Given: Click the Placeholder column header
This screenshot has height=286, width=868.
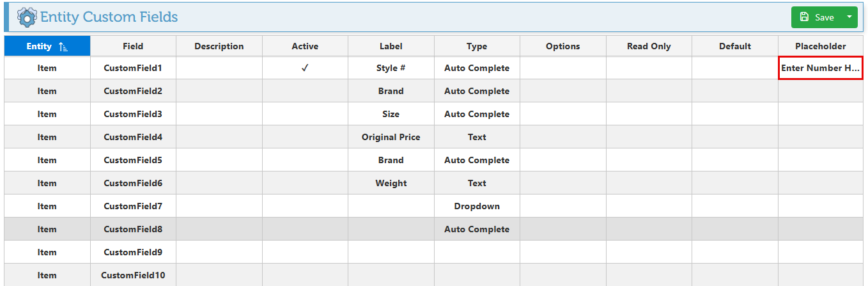Looking at the screenshot, I should point(820,46).
